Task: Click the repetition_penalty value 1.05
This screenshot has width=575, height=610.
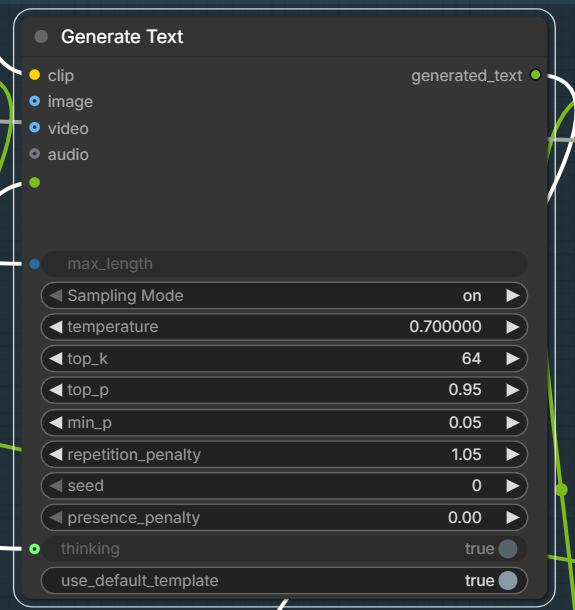Action: coord(466,454)
